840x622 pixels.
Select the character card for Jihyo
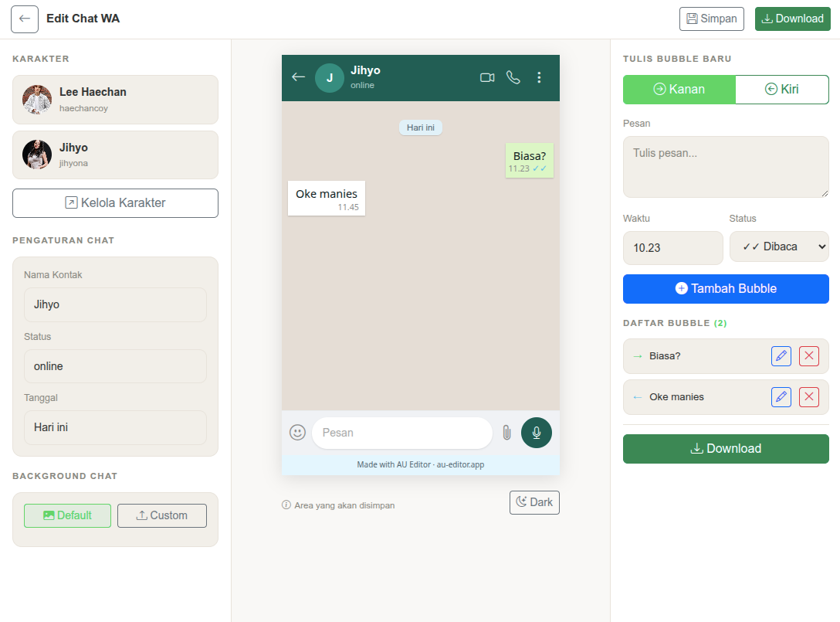pos(114,154)
